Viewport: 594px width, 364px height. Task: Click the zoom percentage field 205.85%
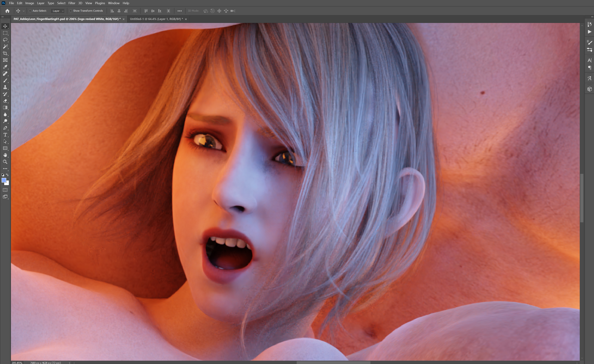point(17,363)
